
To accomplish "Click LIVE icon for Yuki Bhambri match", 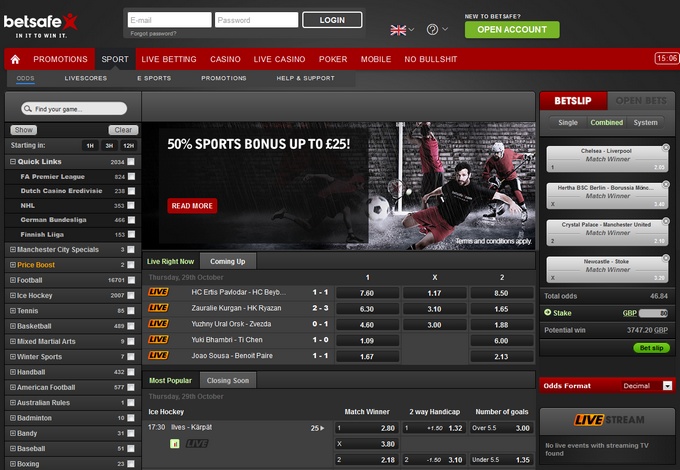I will pyautogui.click(x=158, y=339).
